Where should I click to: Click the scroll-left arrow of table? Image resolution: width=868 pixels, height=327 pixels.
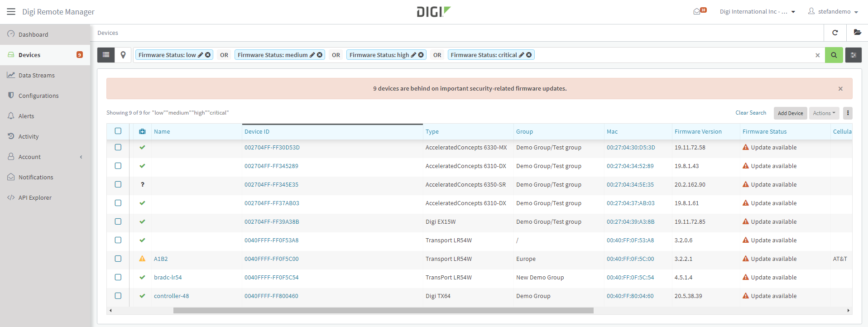110,311
